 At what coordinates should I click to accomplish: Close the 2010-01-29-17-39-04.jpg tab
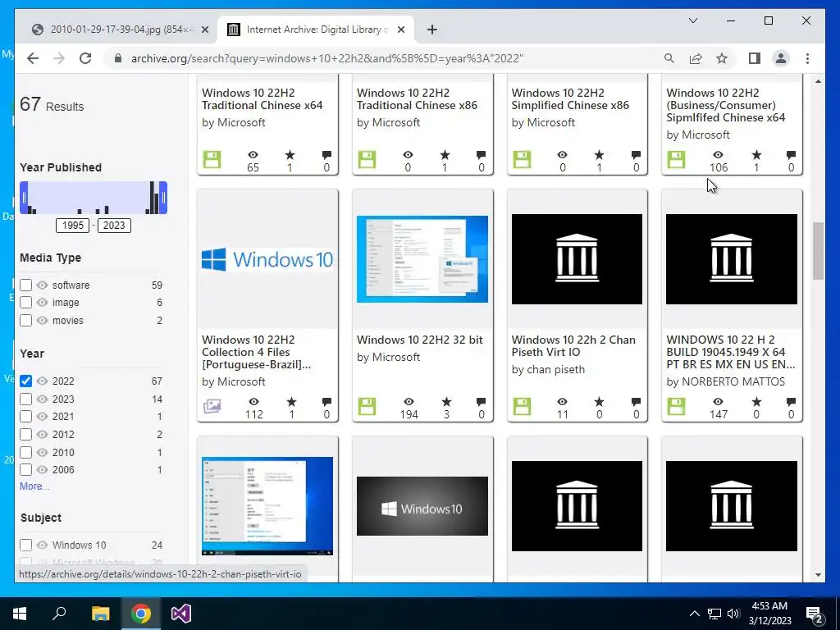pos(204,30)
